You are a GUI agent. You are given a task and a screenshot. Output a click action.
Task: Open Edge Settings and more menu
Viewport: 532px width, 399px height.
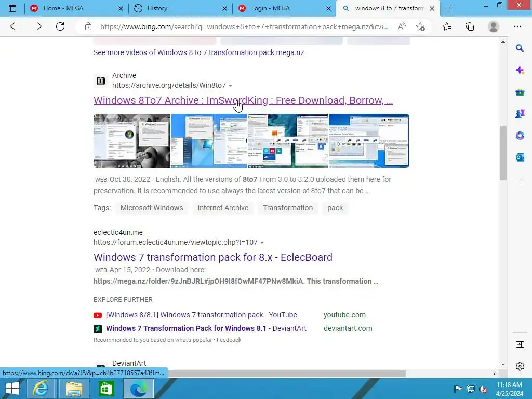(517, 26)
